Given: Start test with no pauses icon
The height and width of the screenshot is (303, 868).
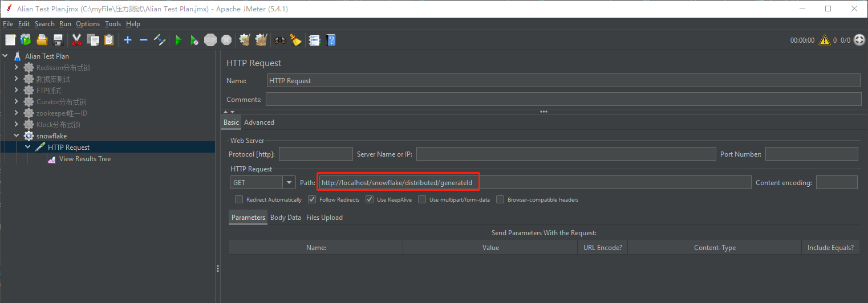Looking at the screenshot, I should pyautogui.click(x=194, y=40).
